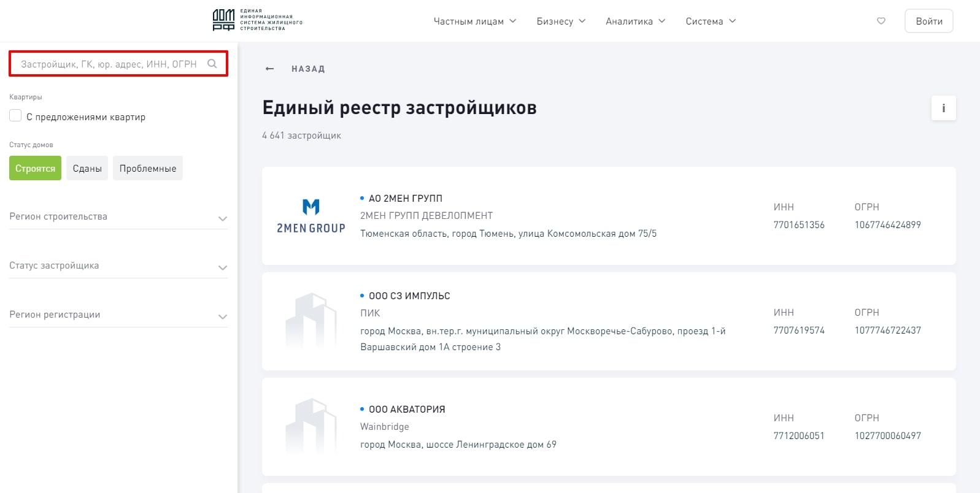Click ОГРН value 1067746424899
This screenshot has width=980, height=493.
tap(887, 225)
